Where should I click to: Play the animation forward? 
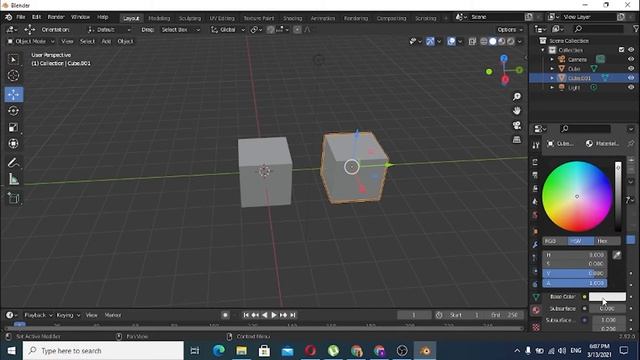(x=274, y=315)
